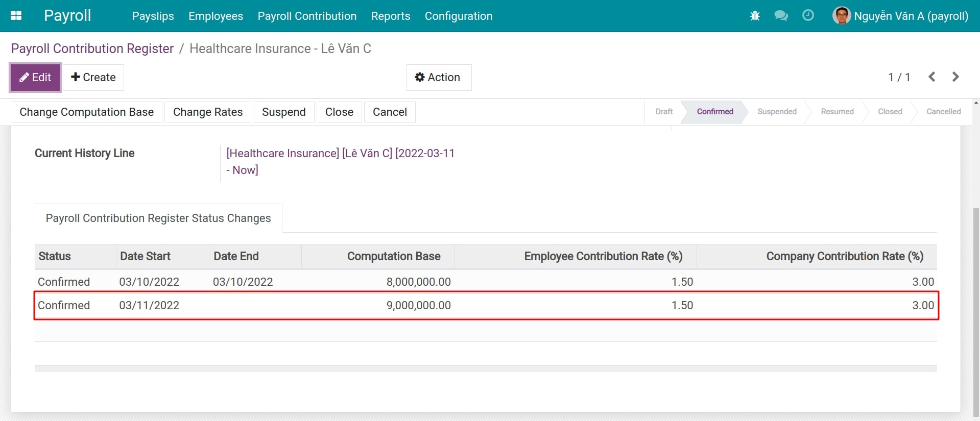Expand the Payroll Contribution menu
The height and width of the screenshot is (421, 980).
(x=307, y=16)
